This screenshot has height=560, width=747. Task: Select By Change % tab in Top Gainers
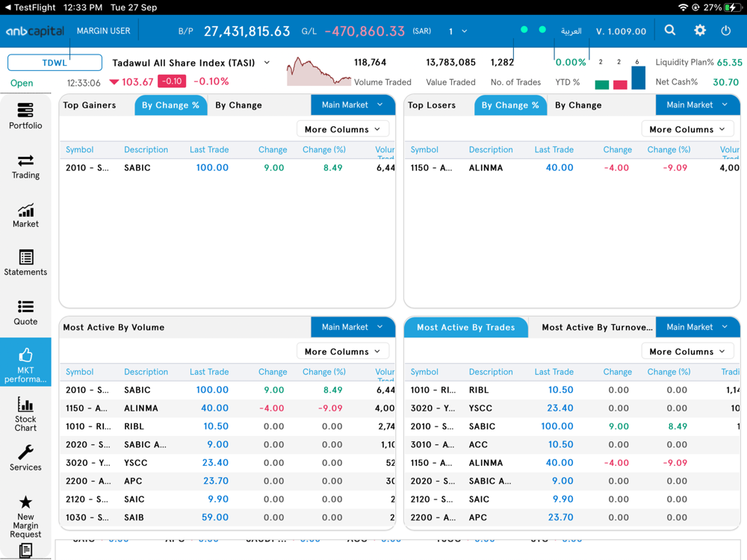(170, 105)
